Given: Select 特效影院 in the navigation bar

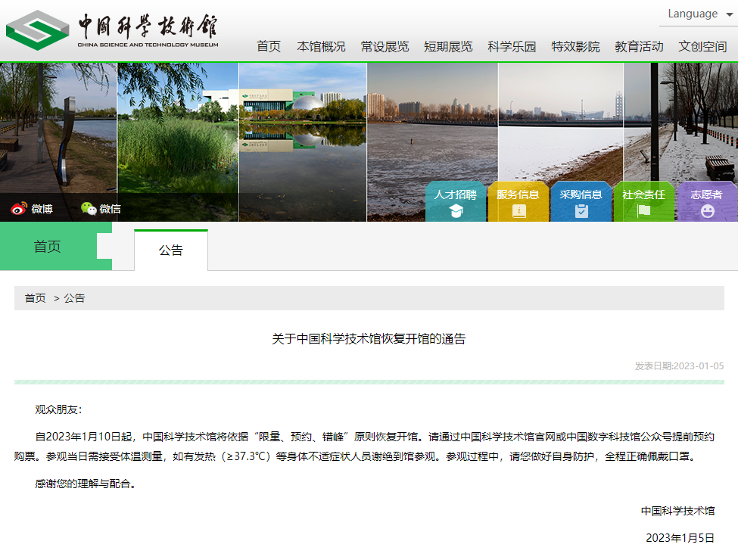Looking at the screenshot, I should pos(575,47).
